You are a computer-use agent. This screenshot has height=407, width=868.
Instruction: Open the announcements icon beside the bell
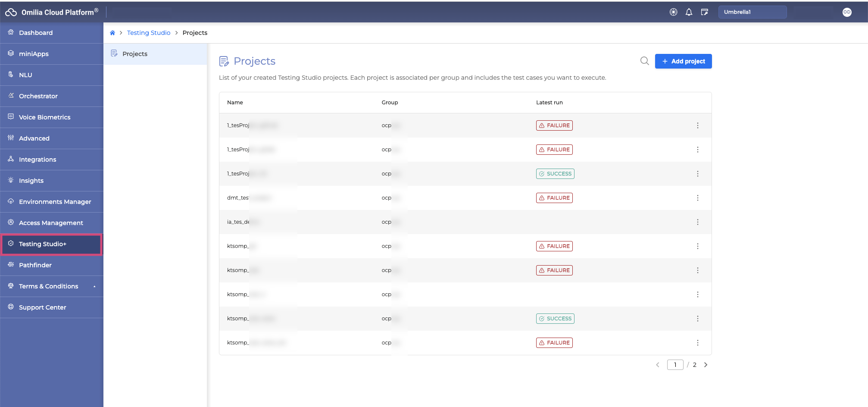click(704, 12)
